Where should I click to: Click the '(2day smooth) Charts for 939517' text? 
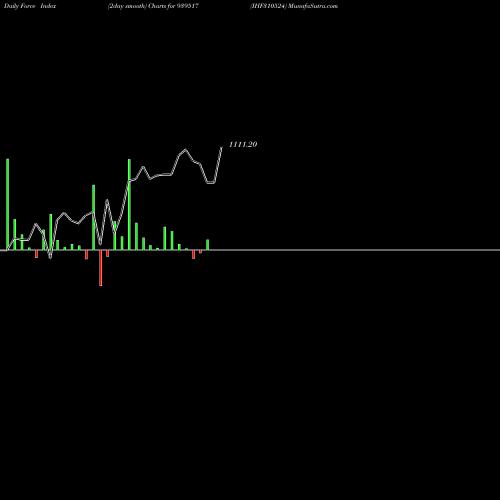(153, 6)
